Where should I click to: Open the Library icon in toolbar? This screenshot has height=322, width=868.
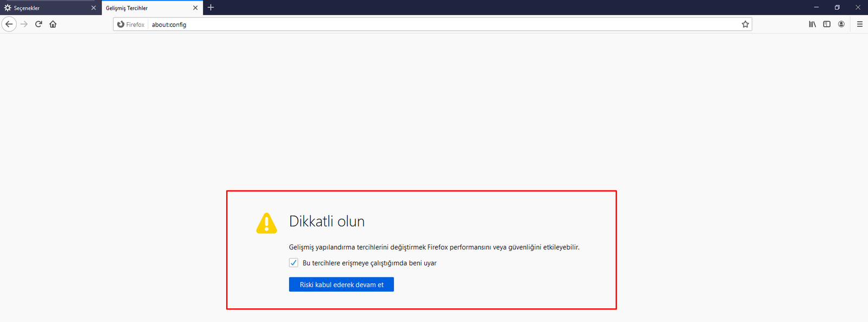tap(812, 24)
